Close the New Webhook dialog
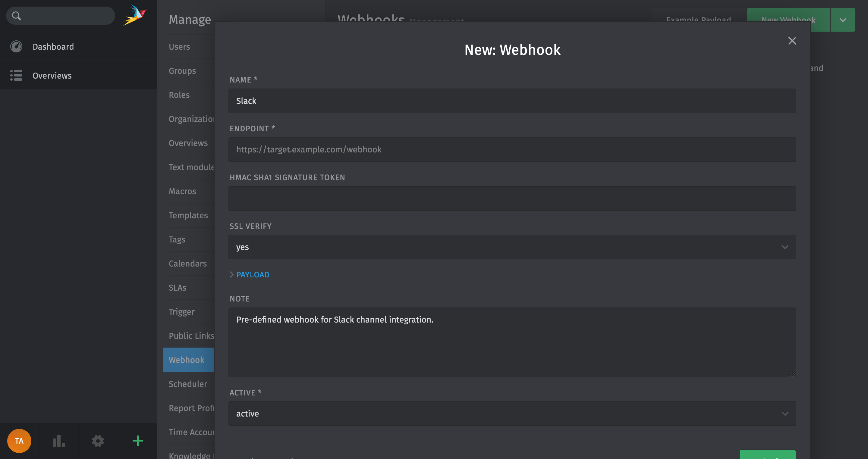Viewport: 868px width, 459px height. coord(792,41)
